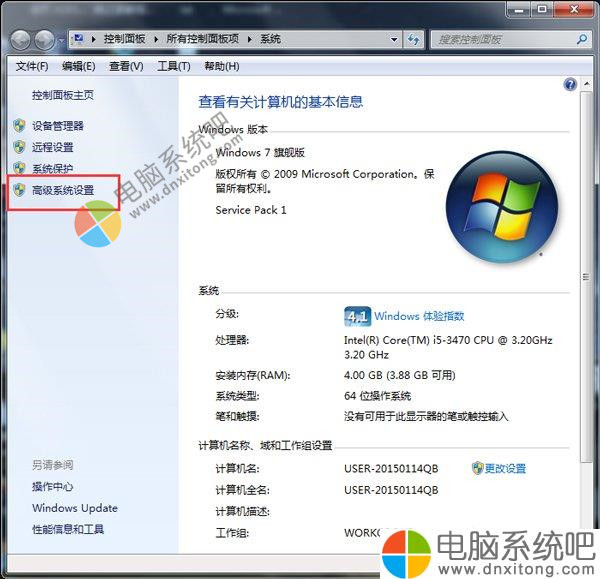Viewport: 600px width, 579px height.
Task: Open 操作中心 link
Action: click(x=52, y=487)
